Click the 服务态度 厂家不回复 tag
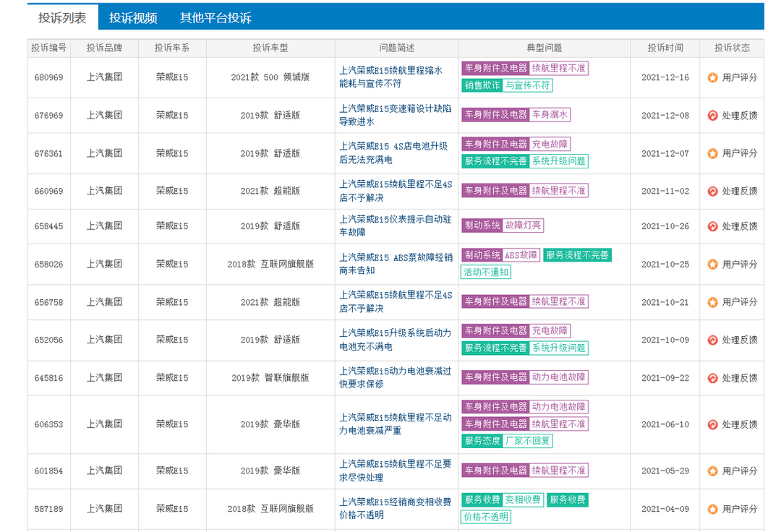This screenshot has width=781, height=532. point(507,441)
